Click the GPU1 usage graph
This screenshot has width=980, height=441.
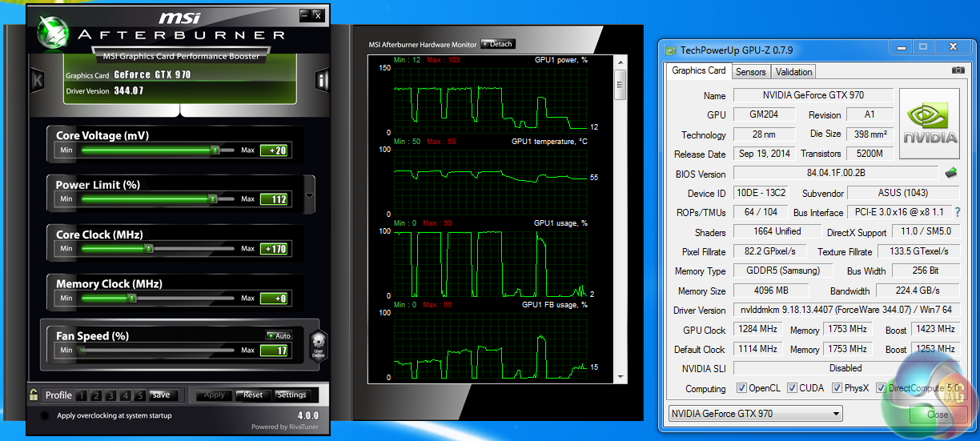(x=490, y=263)
